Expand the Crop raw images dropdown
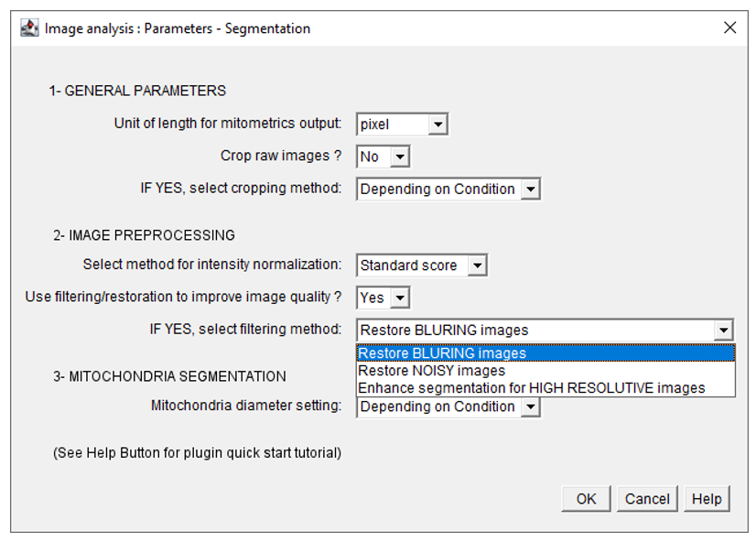 click(399, 157)
